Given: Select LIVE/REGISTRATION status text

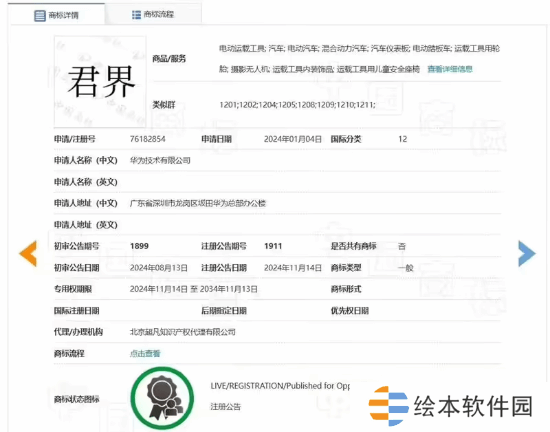Looking at the screenshot, I should pos(280,386).
